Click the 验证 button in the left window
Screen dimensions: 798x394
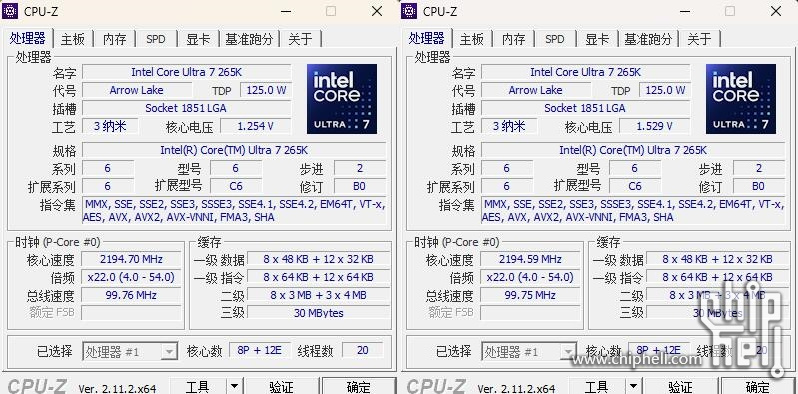pyautogui.click(x=281, y=386)
